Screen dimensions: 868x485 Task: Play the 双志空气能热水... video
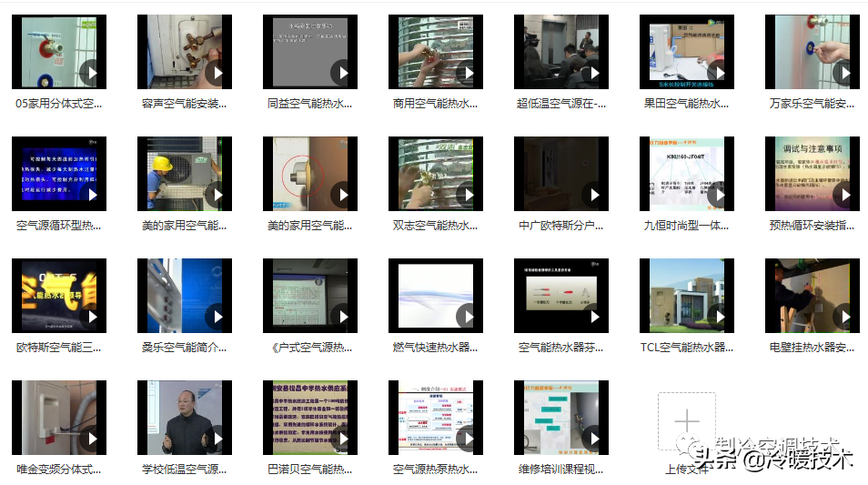(x=468, y=195)
